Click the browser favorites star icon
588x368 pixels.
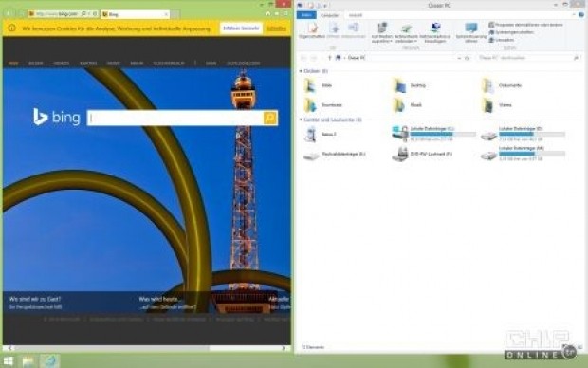(277, 14)
